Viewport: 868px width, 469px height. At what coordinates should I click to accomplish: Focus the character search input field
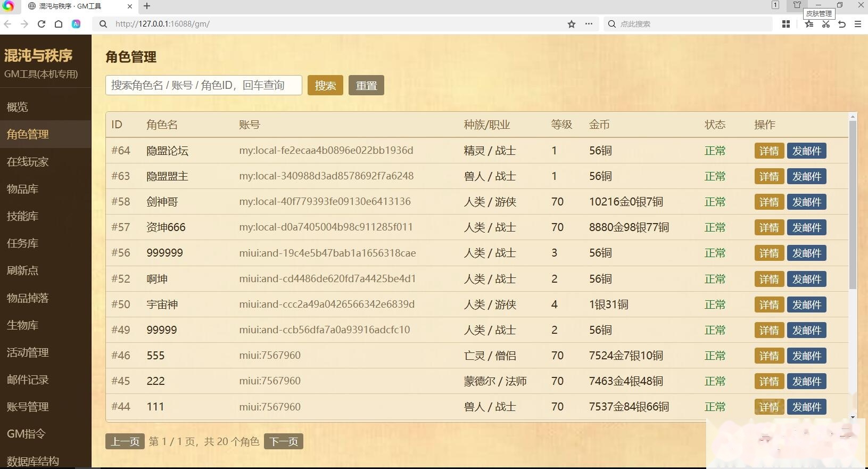click(x=204, y=85)
